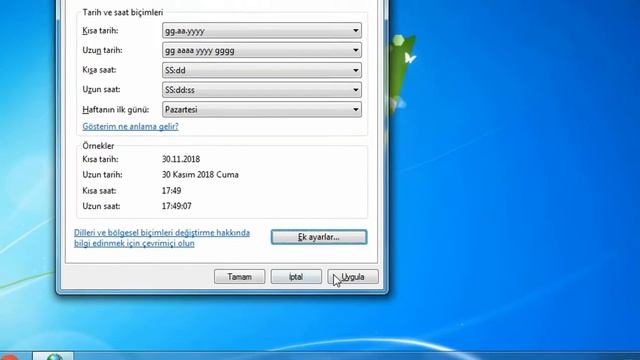The width and height of the screenshot is (640, 360).
Task: Click the Kısa tarih label in the format section
Action: [x=100, y=31]
